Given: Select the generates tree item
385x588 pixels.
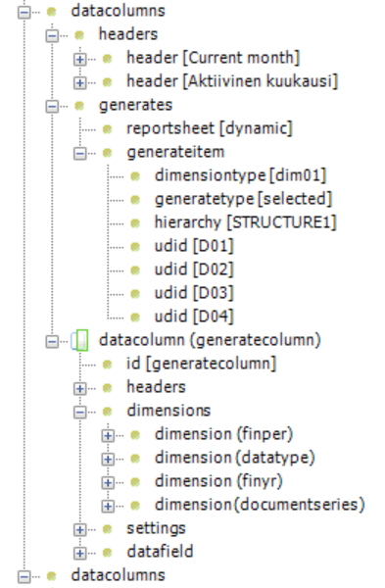Looking at the screenshot, I should pos(136,106).
